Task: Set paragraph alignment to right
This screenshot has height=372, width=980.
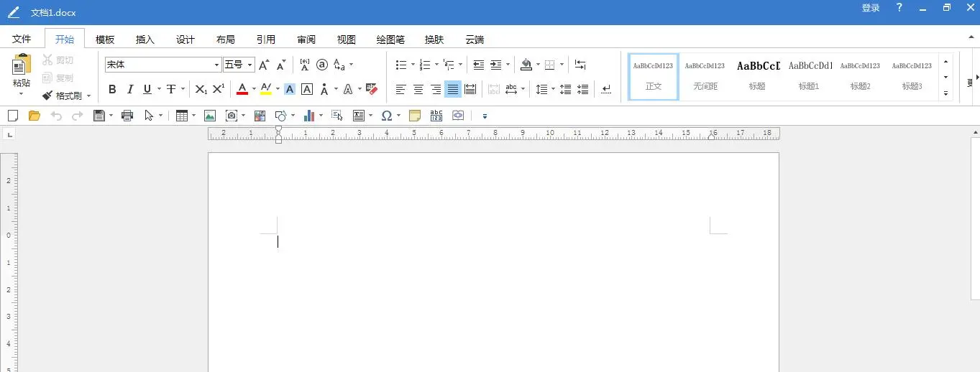Action: (x=435, y=89)
